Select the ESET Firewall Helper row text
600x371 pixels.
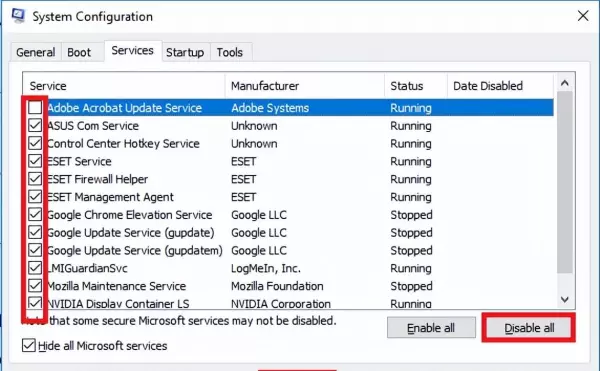tap(97, 179)
